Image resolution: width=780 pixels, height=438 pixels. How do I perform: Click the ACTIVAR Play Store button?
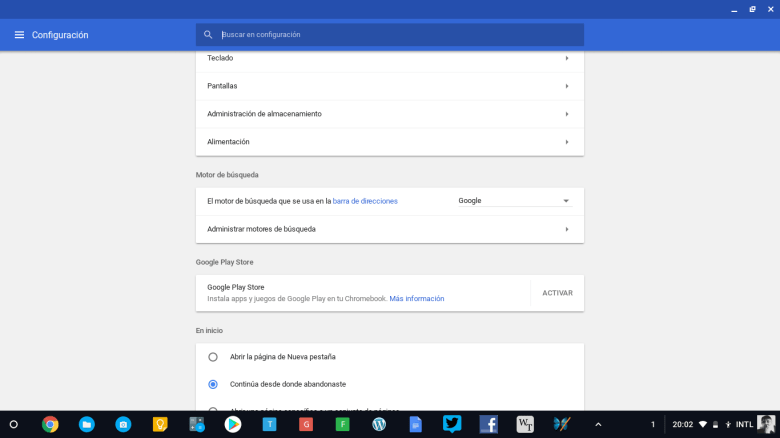pos(557,293)
